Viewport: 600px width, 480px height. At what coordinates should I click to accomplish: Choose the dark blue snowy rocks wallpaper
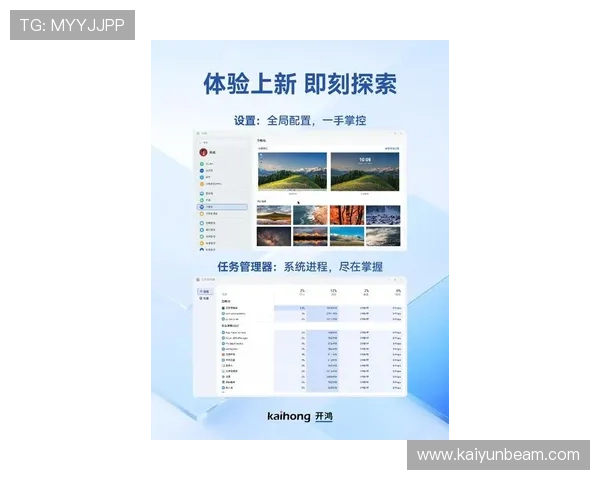[383, 215]
